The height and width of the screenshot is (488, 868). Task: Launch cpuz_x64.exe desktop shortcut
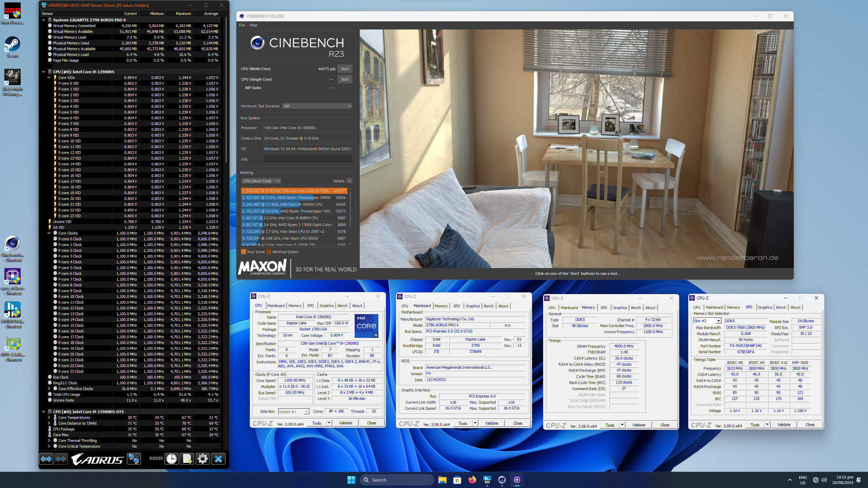13,282
